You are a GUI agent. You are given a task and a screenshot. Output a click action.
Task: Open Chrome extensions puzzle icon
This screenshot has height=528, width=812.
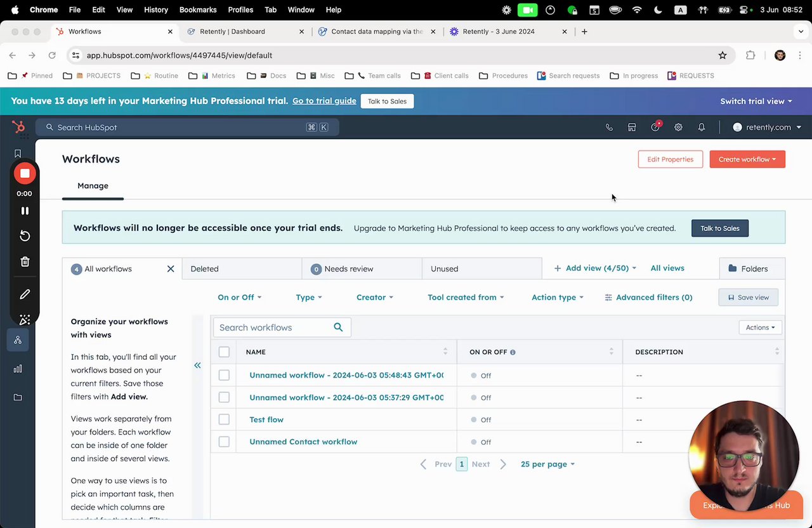(750, 55)
